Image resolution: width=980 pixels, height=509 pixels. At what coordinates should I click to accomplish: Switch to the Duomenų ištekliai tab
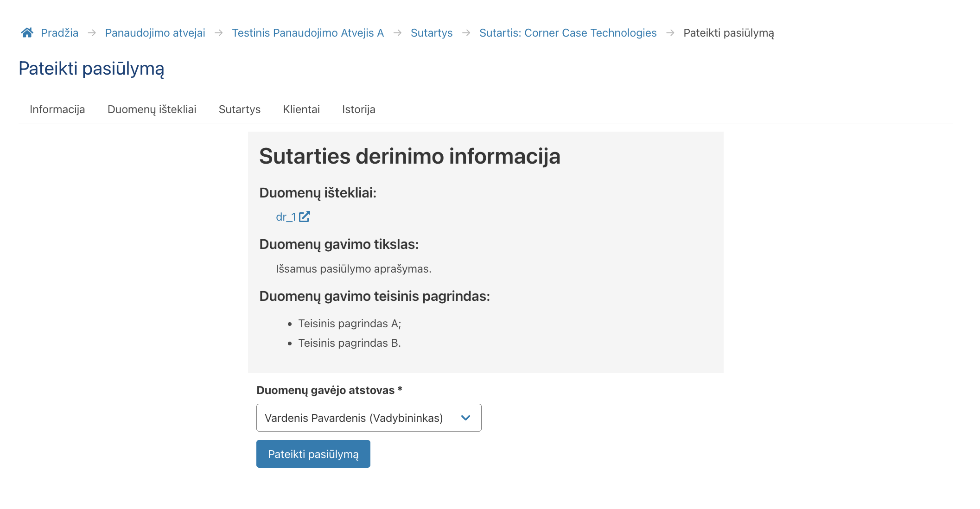[152, 109]
